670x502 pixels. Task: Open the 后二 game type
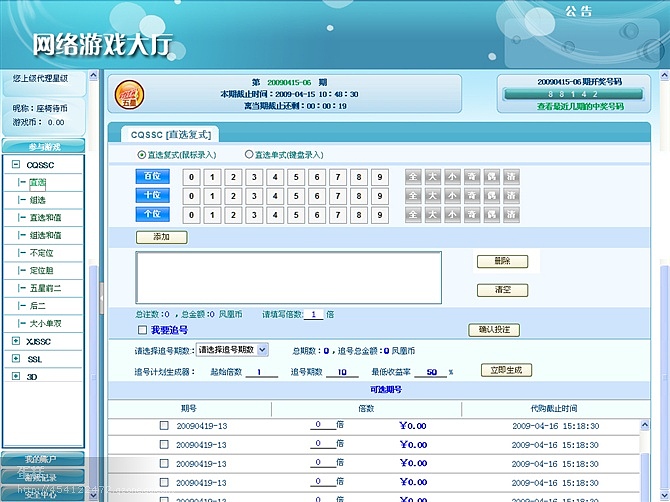(x=38, y=306)
